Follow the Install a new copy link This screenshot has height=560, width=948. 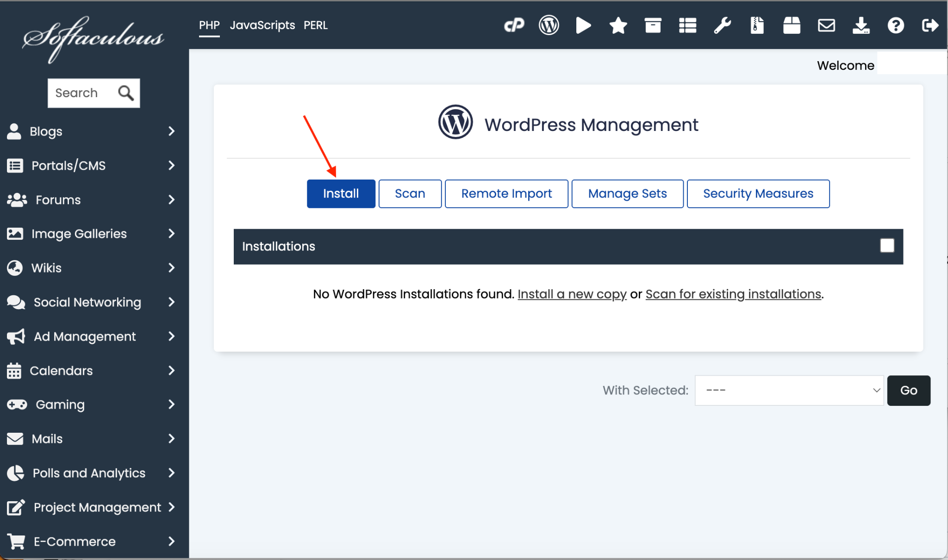coord(572,294)
